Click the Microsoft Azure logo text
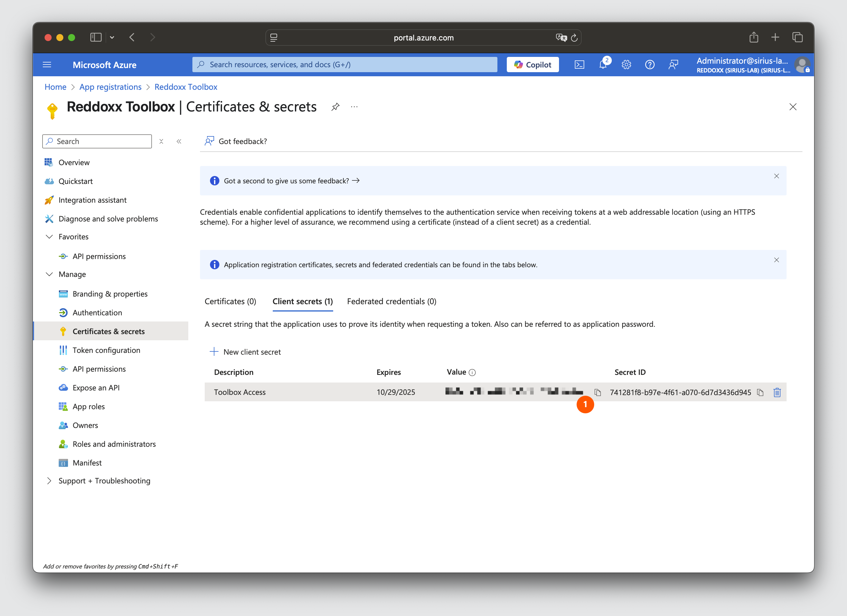 pyautogui.click(x=105, y=65)
